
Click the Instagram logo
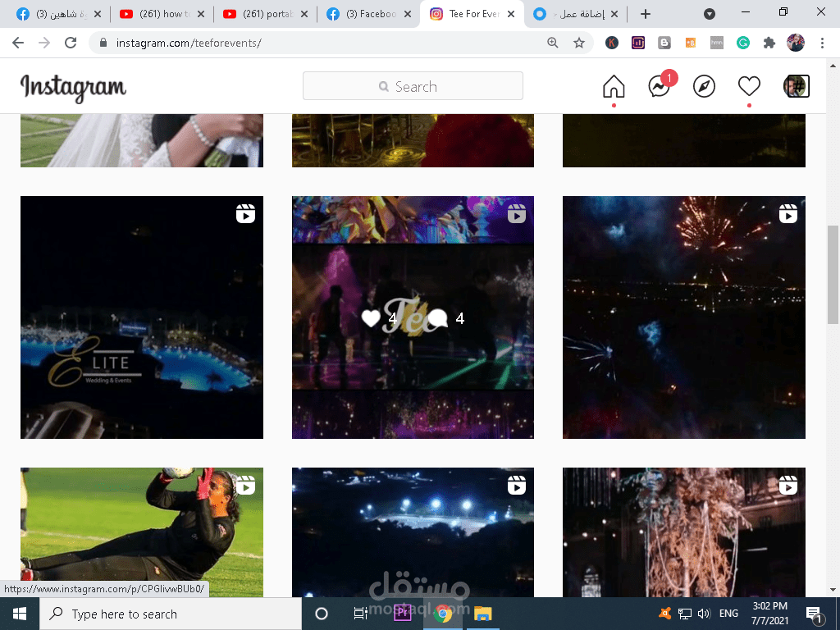(73, 88)
